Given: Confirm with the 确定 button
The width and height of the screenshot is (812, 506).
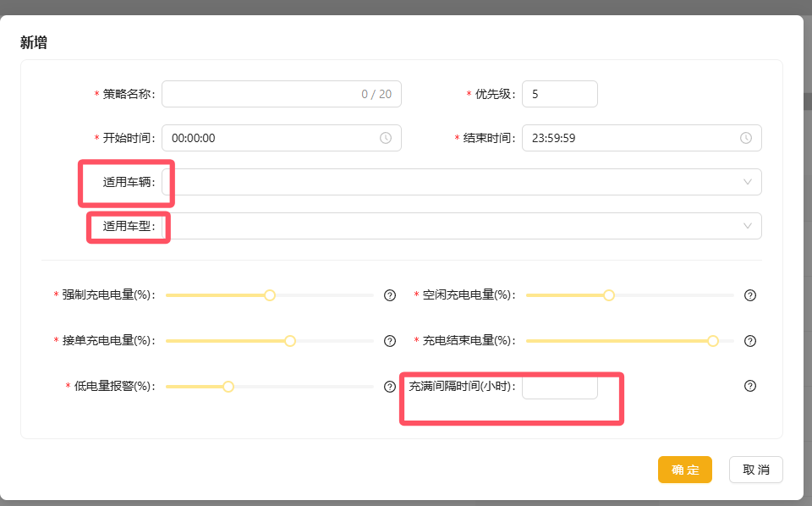Looking at the screenshot, I should 684,470.
